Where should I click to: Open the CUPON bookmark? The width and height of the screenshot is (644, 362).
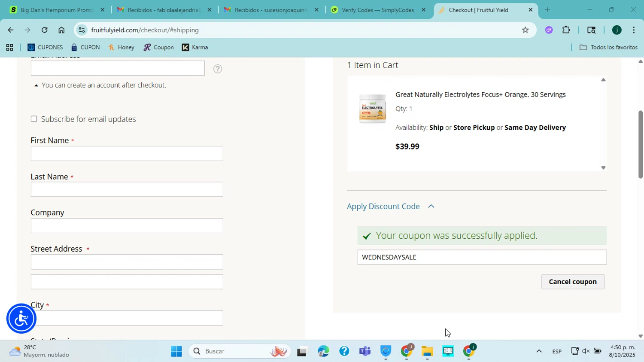(85, 48)
